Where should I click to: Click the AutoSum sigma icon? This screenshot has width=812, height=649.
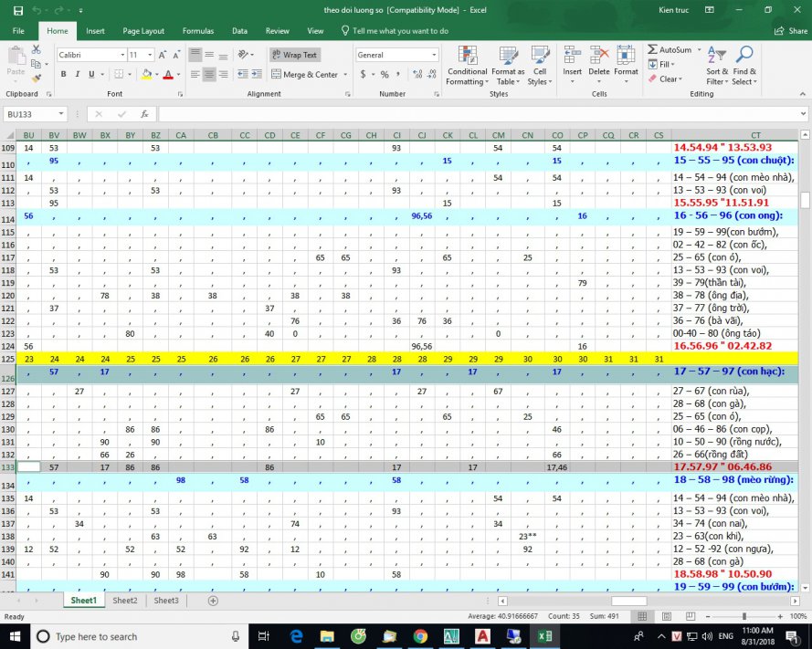tap(654, 49)
